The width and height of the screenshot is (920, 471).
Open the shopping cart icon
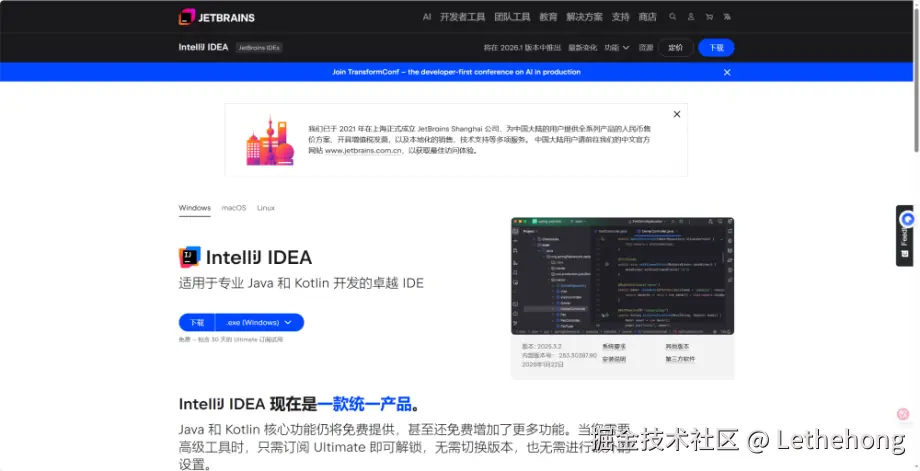[x=709, y=17]
